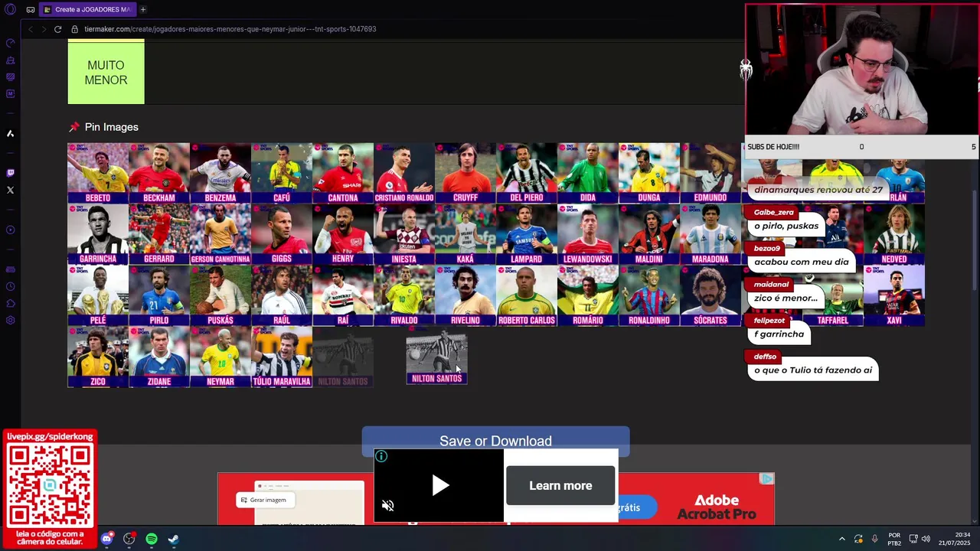Viewport: 980px width, 551px height.
Task: Open Spotify from the taskbar
Action: tap(152, 539)
